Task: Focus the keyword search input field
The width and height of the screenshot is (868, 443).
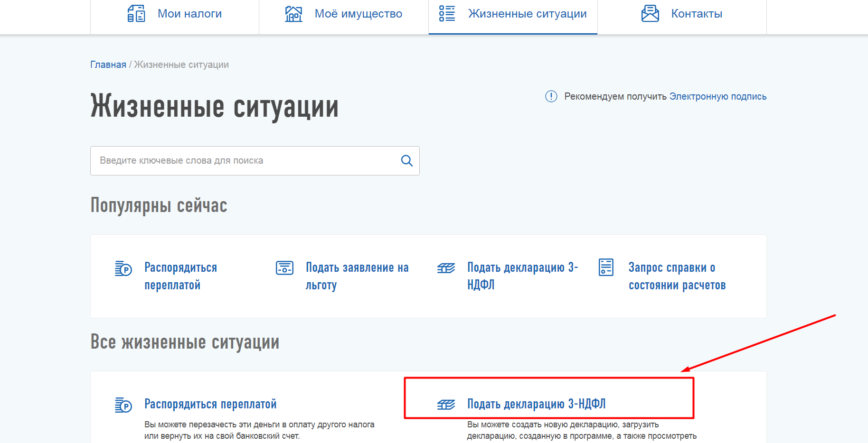Action: click(255, 161)
